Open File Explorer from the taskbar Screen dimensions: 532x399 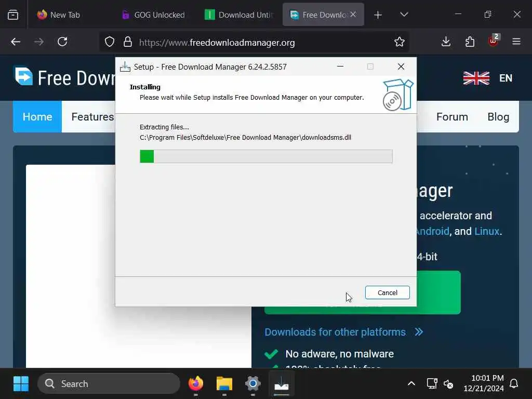pos(224,384)
